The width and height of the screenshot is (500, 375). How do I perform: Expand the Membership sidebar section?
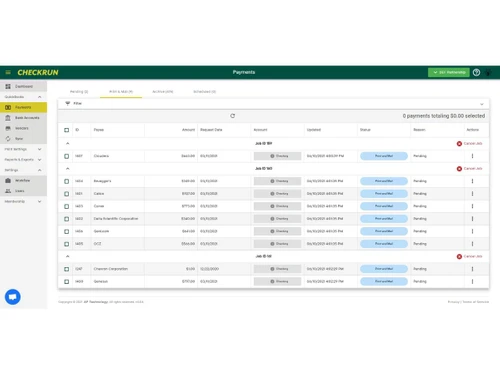pos(40,201)
